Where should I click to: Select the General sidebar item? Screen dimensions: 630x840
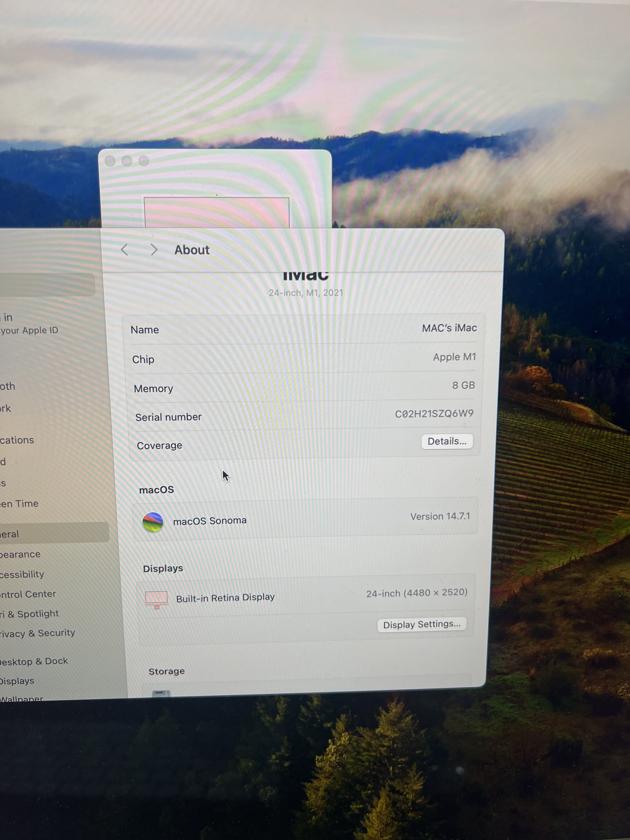11,534
